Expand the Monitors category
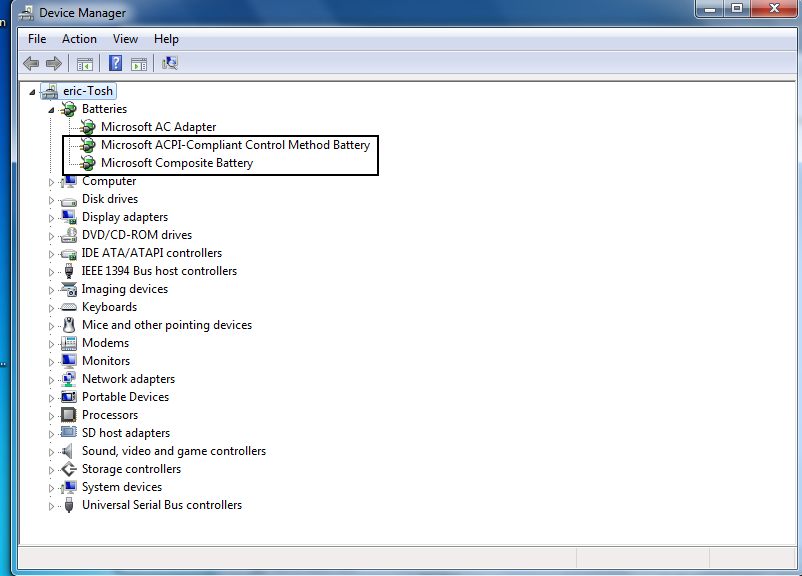 pos(51,362)
